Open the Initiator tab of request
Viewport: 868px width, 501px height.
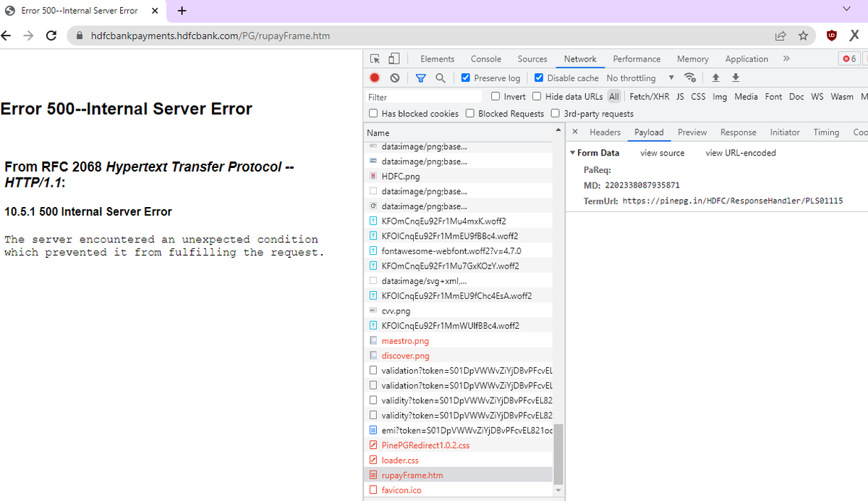pyautogui.click(x=785, y=132)
